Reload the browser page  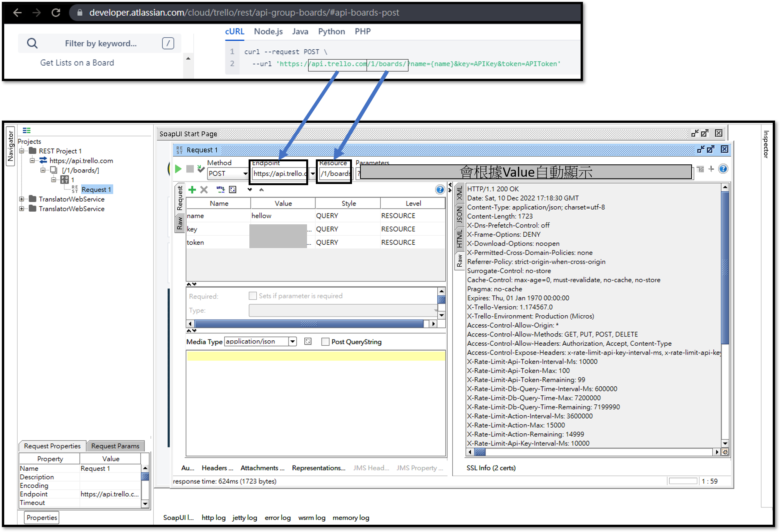tap(56, 13)
